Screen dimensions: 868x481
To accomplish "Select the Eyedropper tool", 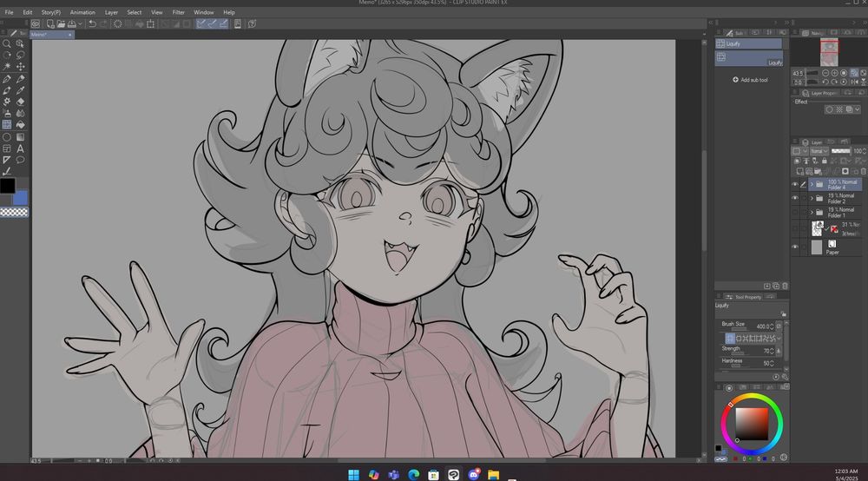I will [x=21, y=90].
